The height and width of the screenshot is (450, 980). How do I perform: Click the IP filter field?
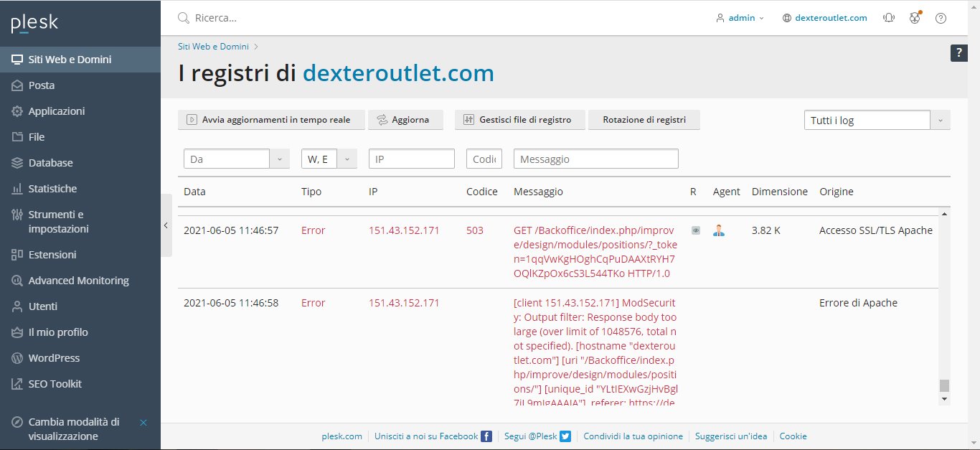point(412,159)
